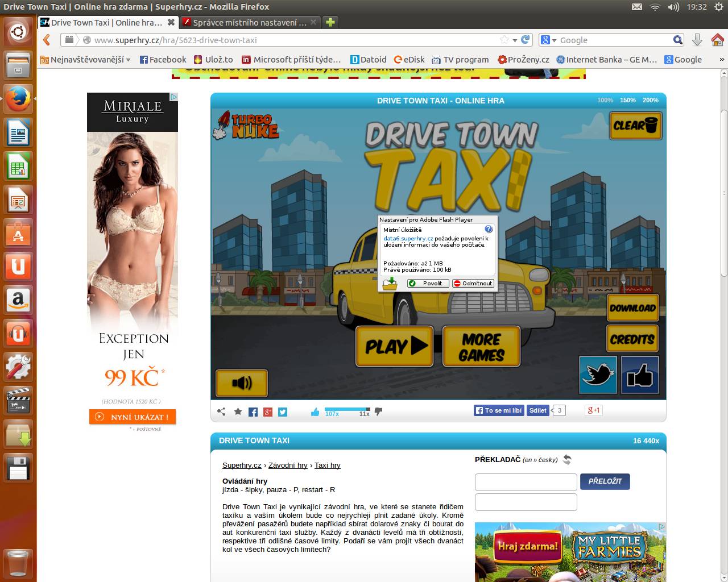Reload the page with refresh icon
This screenshot has width=728, height=582.
tap(526, 40)
